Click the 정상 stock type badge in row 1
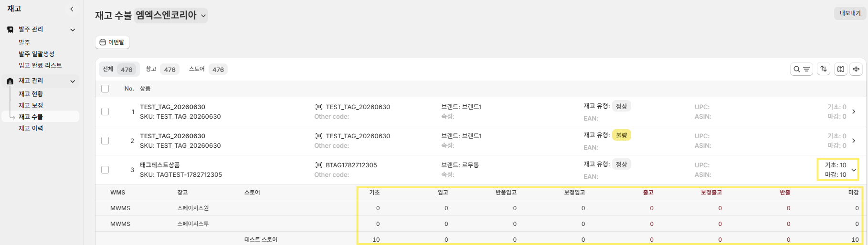 pyautogui.click(x=621, y=106)
